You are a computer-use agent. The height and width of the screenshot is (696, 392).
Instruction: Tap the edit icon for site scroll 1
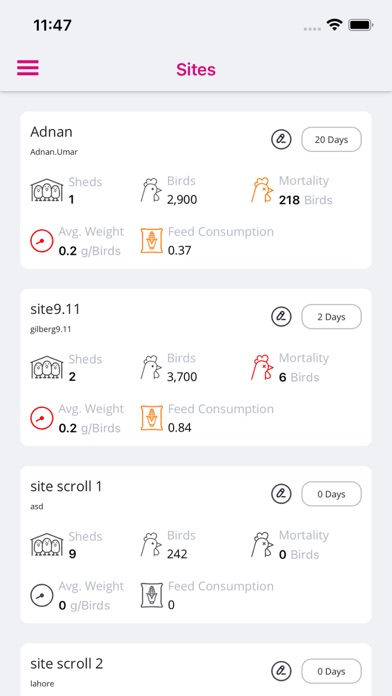coord(281,494)
